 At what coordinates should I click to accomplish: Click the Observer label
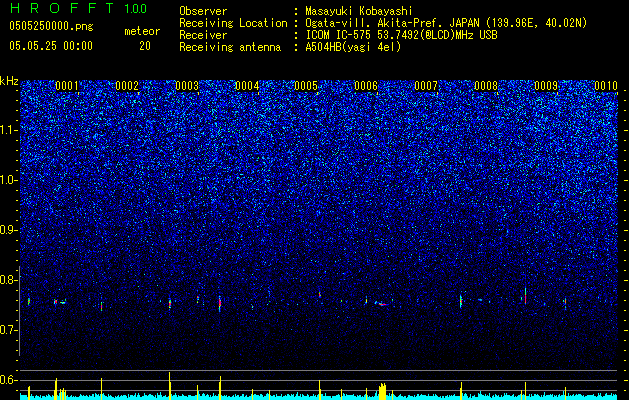tap(203, 11)
